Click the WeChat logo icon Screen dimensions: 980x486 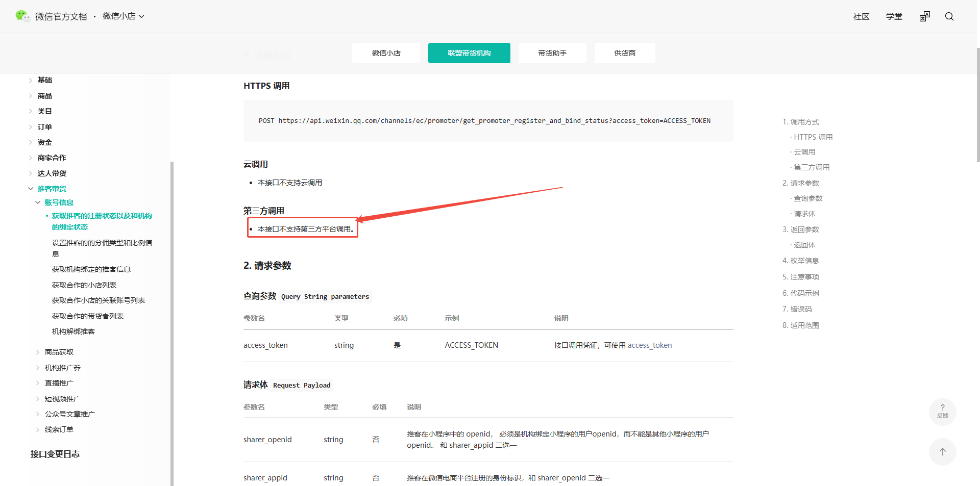(22, 16)
